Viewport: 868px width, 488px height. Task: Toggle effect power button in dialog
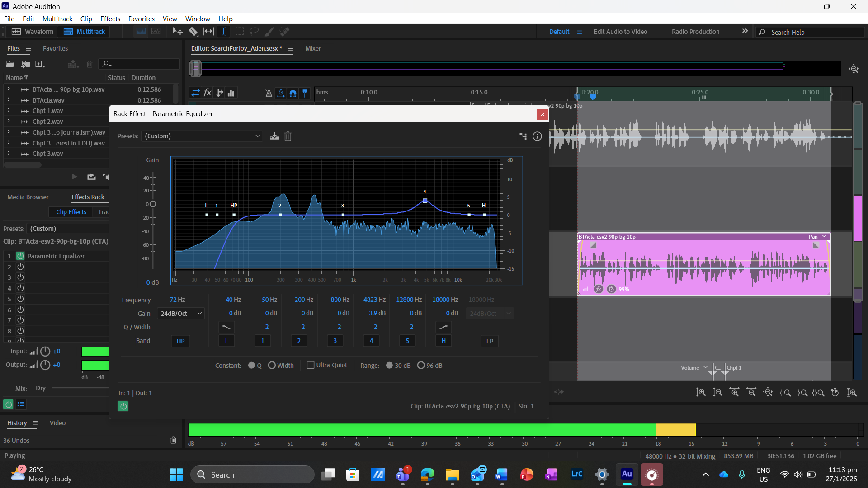coord(123,406)
